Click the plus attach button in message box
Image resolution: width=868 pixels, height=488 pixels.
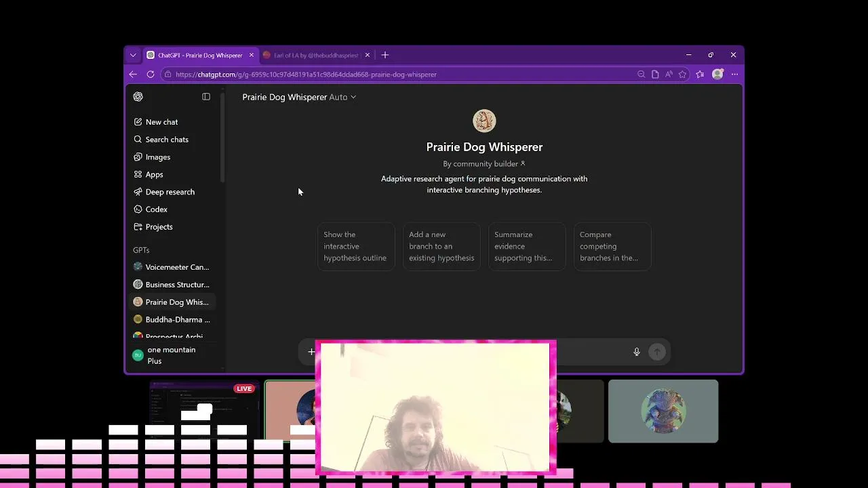311,352
